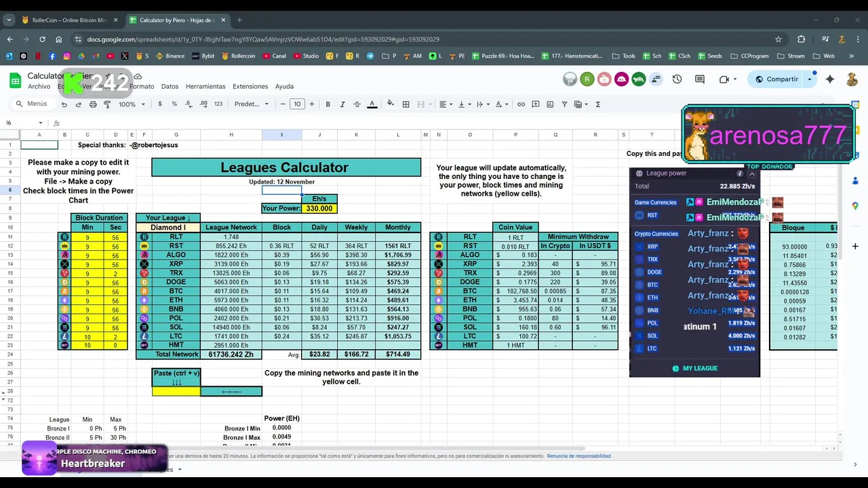Open the vertical align dropdown
Image resolution: width=868 pixels, height=488 pixels.
464,104
